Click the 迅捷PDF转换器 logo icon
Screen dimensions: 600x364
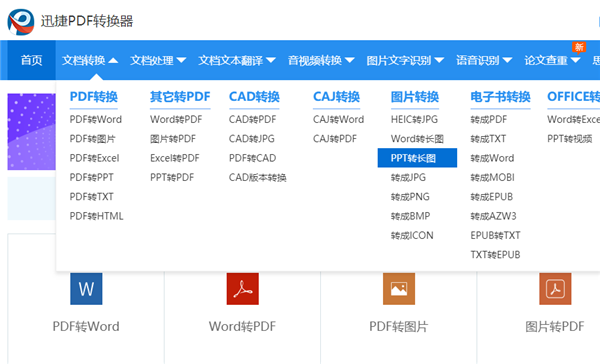coord(21,22)
